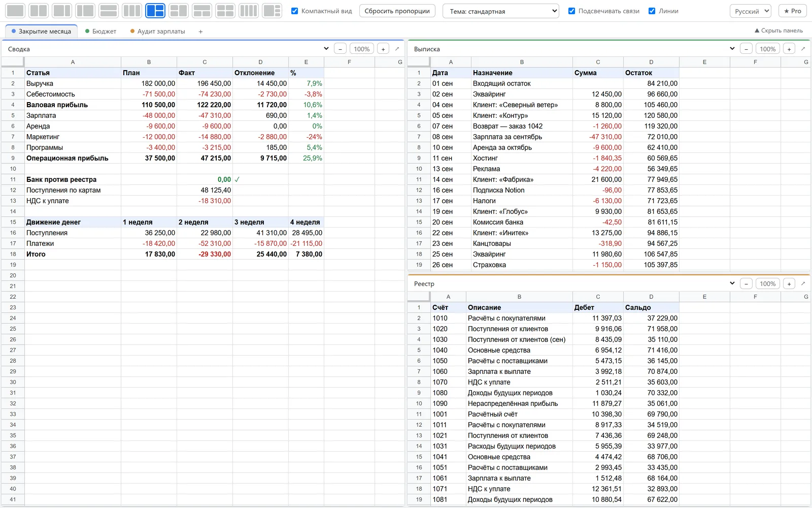Select the left pane with two right panes layout
This screenshot has width=812, height=508.
coord(155,11)
